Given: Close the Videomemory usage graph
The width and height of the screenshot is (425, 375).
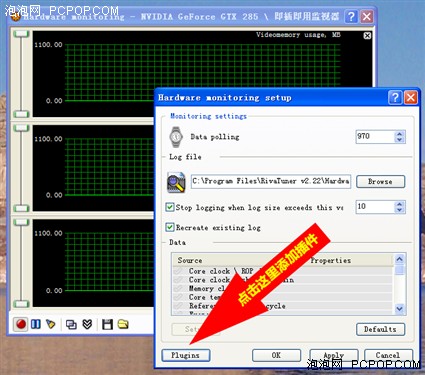Looking at the screenshot, I should pyautogui.click(x=367, y=36).
